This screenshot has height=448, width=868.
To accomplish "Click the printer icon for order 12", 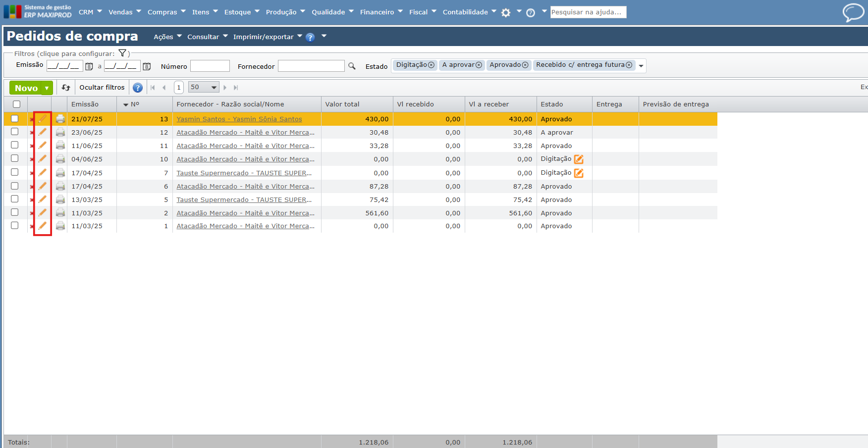I will click(60, 132).
